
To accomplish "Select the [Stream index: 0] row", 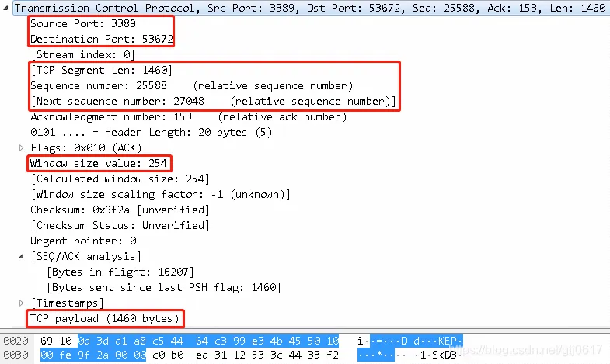I will [x=83, y=54].
